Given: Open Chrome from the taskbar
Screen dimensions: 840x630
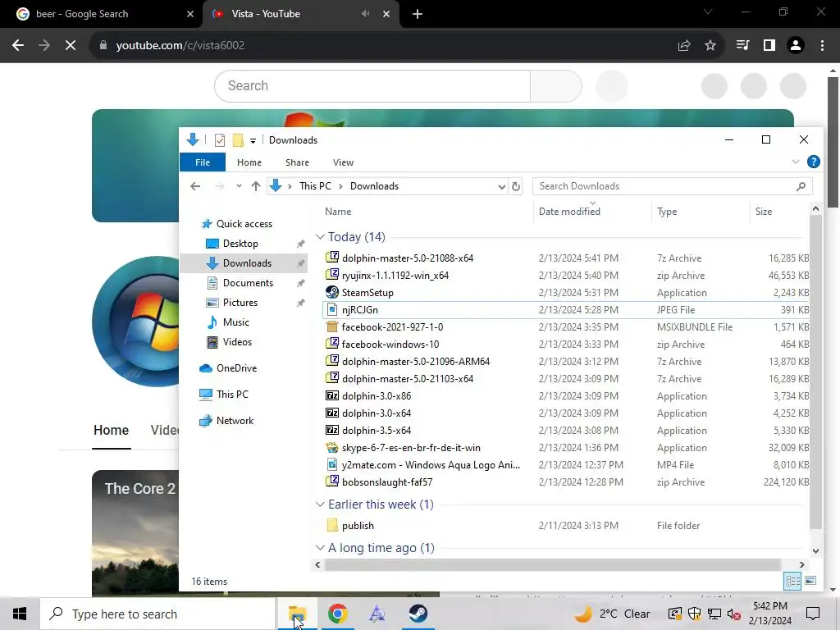Looking at the screenshot, I should 337,614.
